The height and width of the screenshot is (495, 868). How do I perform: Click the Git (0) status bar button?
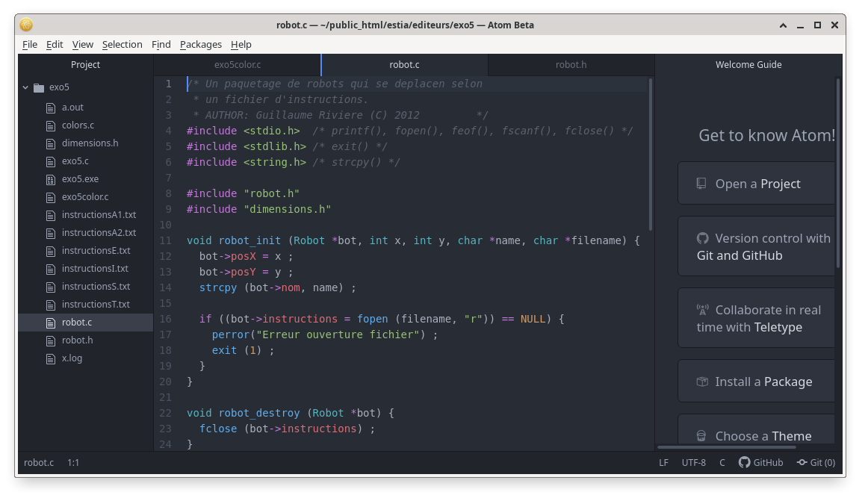click(x=816, y=462)
